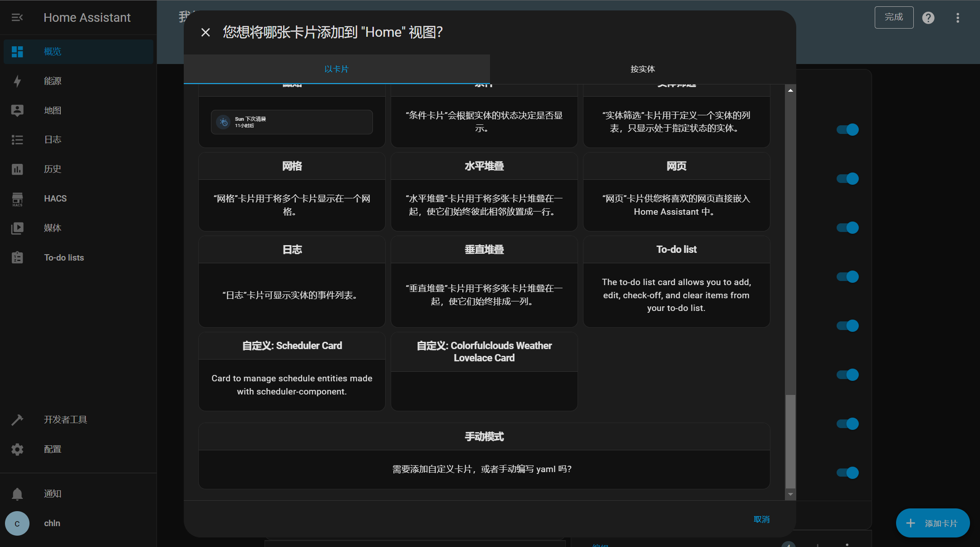
Task: Select the 开发者工具 sidebar item
Action: click(x=78, y=419)
